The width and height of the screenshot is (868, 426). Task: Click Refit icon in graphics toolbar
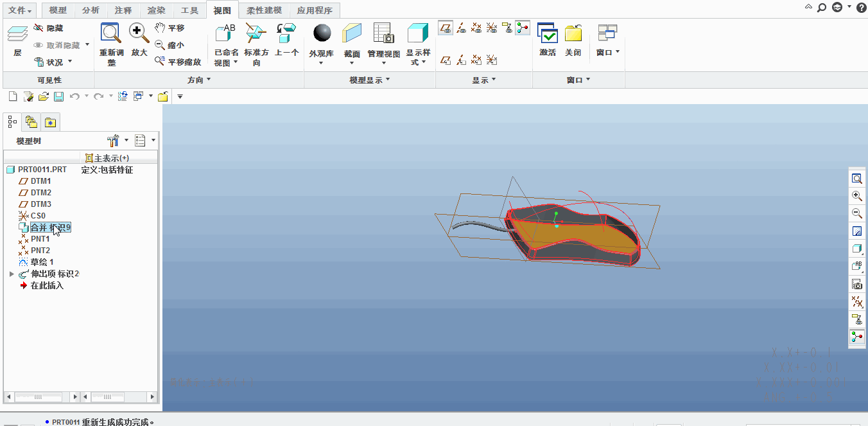coord(856,179)
